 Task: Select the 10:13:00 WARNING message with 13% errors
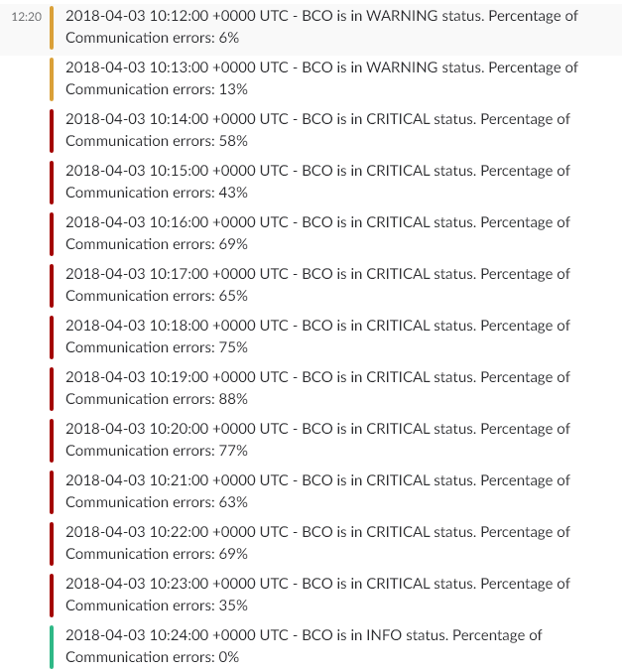[321, 78]
